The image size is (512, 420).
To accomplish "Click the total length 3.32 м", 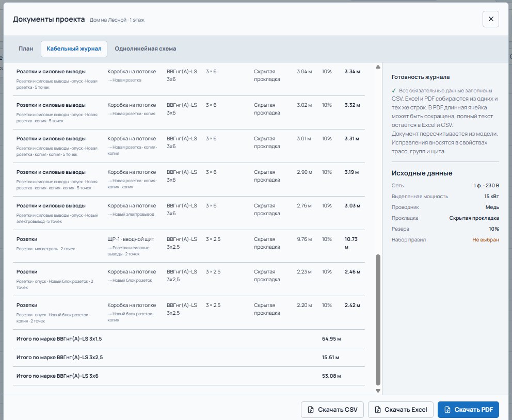I will (353, 105).
